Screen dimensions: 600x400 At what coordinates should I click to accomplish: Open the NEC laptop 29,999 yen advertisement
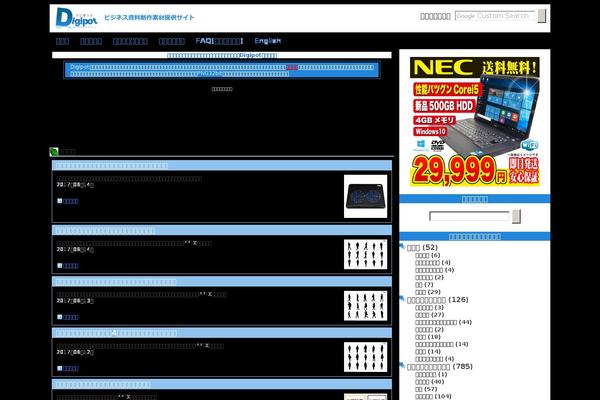pos(474,122)
